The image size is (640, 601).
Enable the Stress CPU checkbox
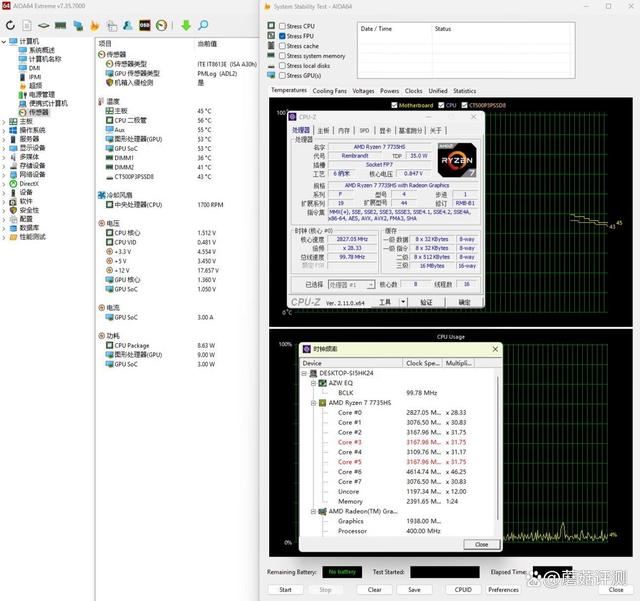tap(281, 26)
